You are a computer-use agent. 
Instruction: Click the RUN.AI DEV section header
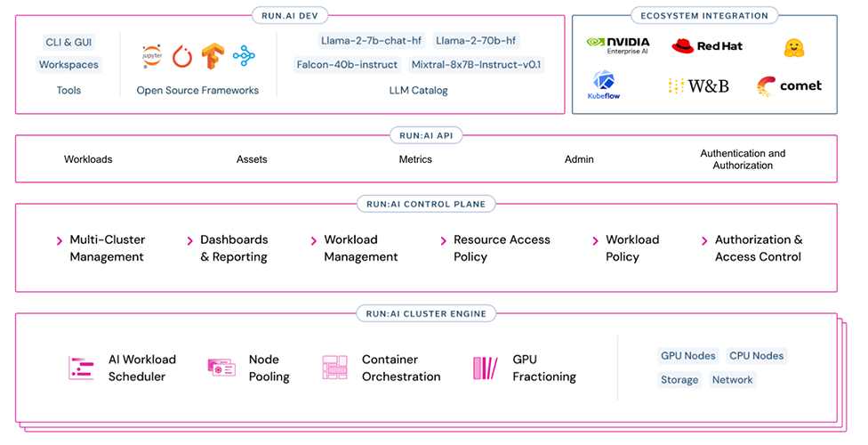coord(290,15)
